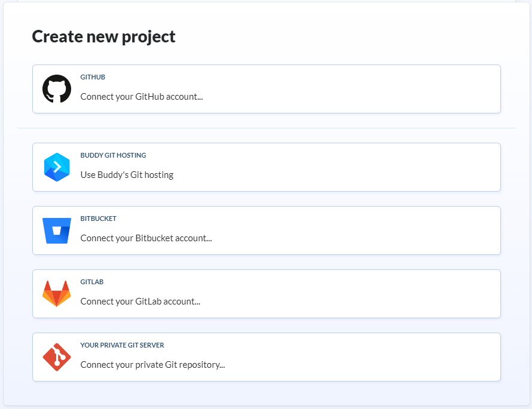Screen dimensions: 532x409
Task: Click the Buddy hexagon logo icon
Action: coord(57,167)
